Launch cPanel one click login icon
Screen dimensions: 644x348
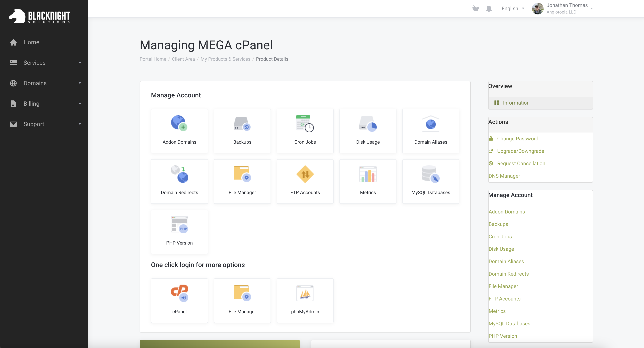pos(179,293)
